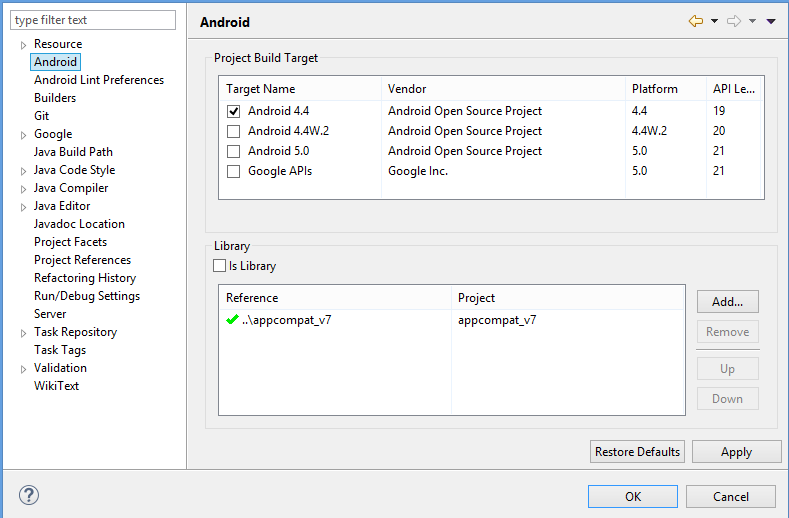Click the Add... library button
This screenshot has width=789, height=518.
727,301
